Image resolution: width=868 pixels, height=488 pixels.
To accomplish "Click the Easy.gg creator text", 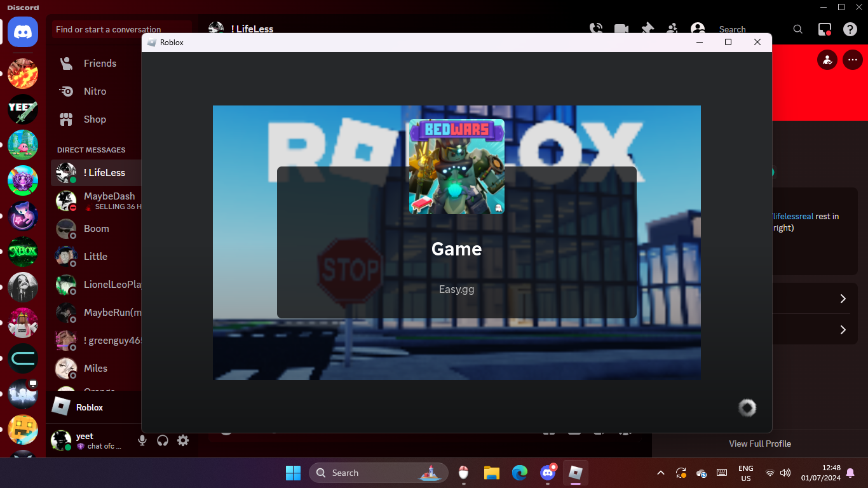I will 456,289.
